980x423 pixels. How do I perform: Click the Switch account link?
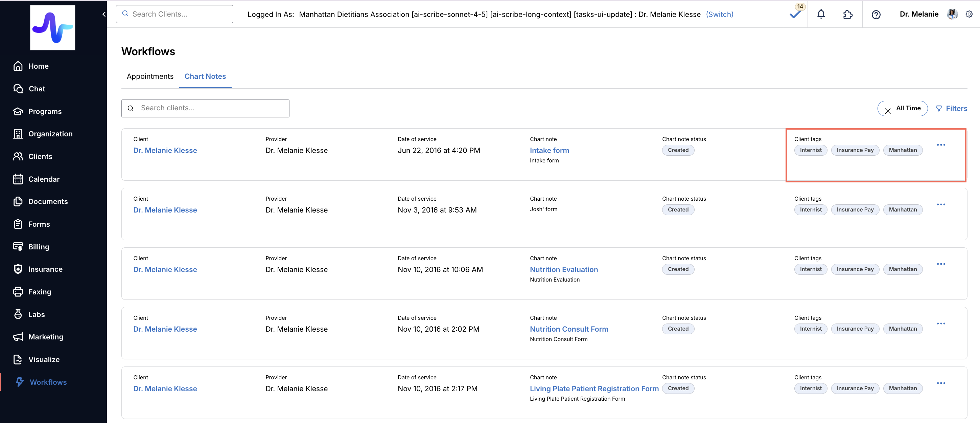719,14
